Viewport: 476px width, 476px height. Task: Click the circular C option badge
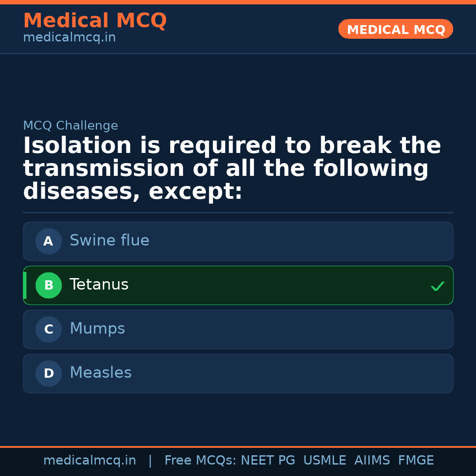[48, 329]
